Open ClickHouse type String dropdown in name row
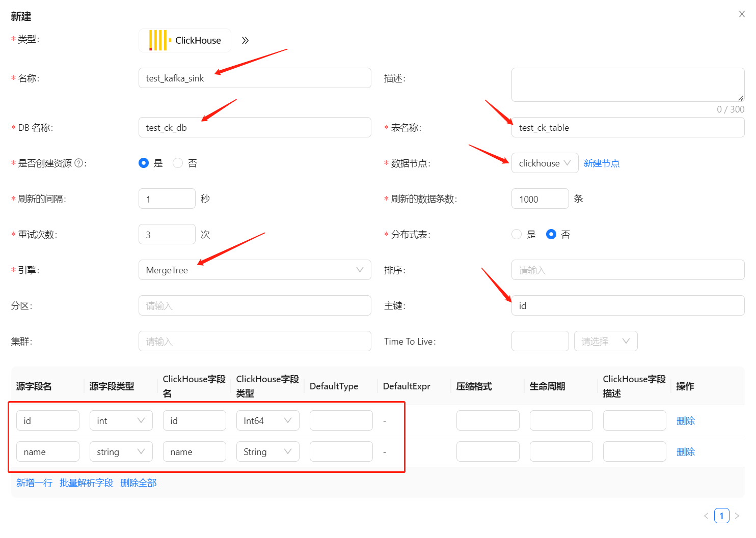The image size is (756, 538). coord(267,451)
